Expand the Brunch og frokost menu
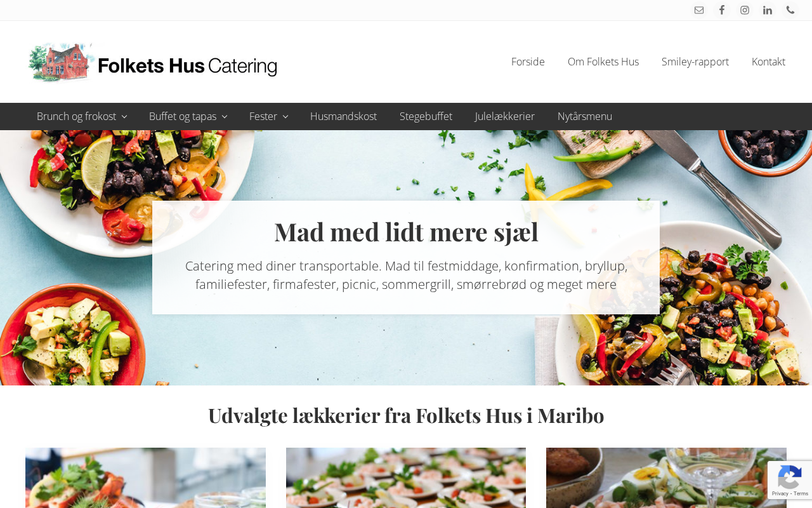The image size is (812, 508). (x=82, y=116)
